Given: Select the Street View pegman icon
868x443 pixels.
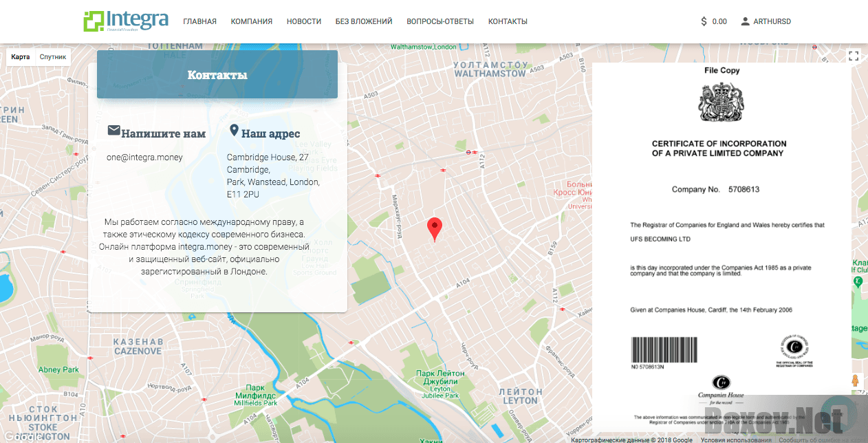Looking at the screenshot, I should pos(856,380).
